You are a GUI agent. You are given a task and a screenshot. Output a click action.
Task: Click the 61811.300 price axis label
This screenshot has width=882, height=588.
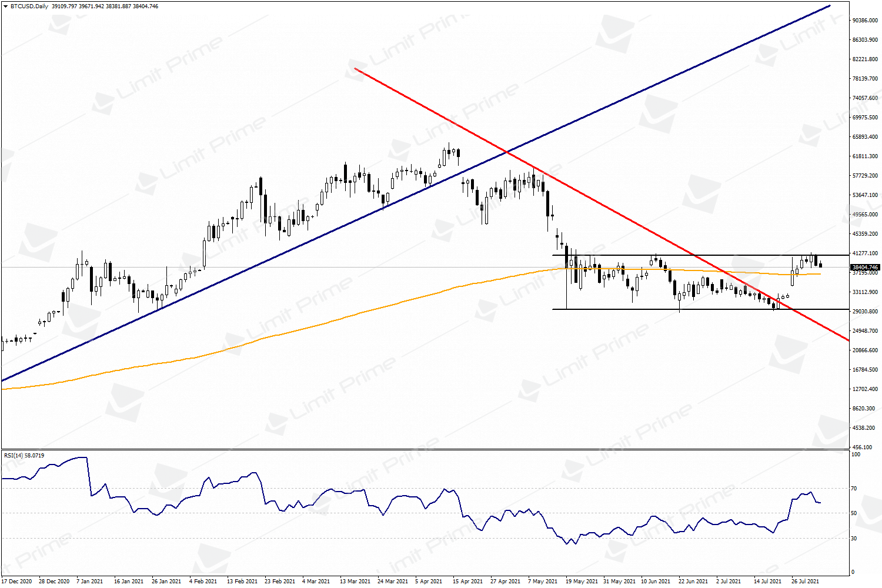[x=866, y=156]
